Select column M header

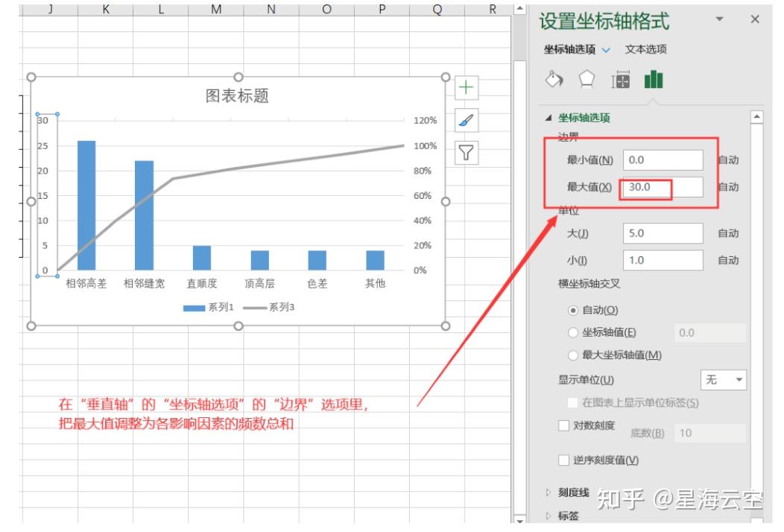click(216, 9)
